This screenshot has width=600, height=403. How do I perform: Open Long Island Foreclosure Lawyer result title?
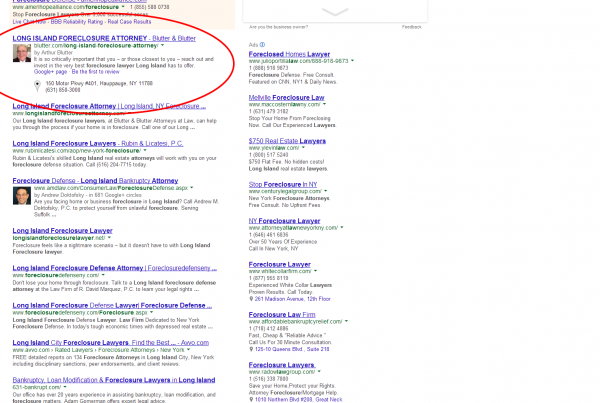[x=62, y=230]
